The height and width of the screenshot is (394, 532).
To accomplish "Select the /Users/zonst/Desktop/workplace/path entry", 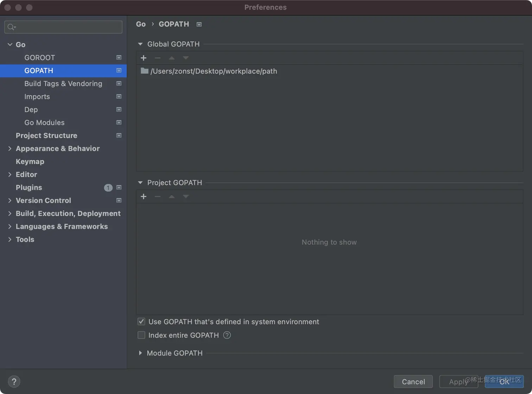I will pyautogui.click(x=214, y=71).
